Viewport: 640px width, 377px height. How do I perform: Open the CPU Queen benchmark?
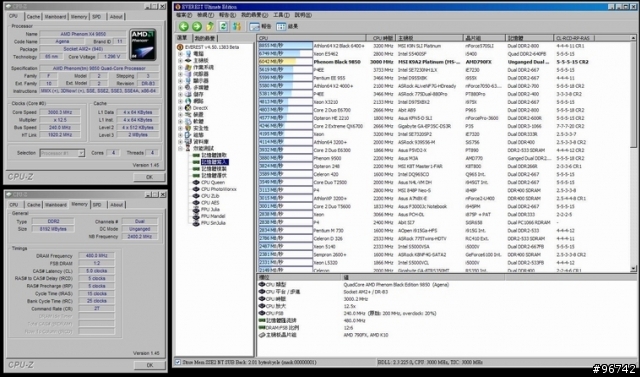209,182
